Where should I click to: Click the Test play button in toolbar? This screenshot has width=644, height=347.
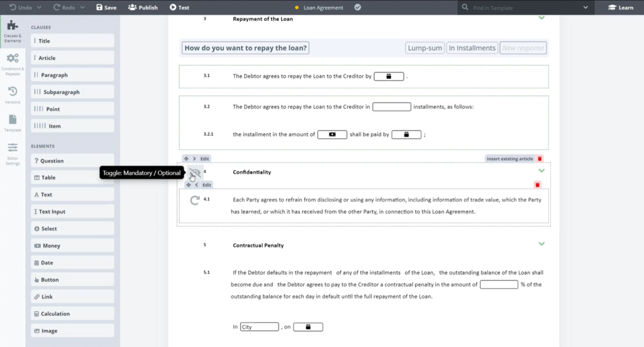[179, 8]
